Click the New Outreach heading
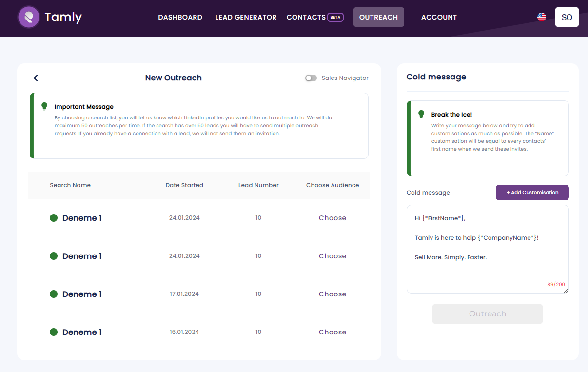 [x=174, y=78]
